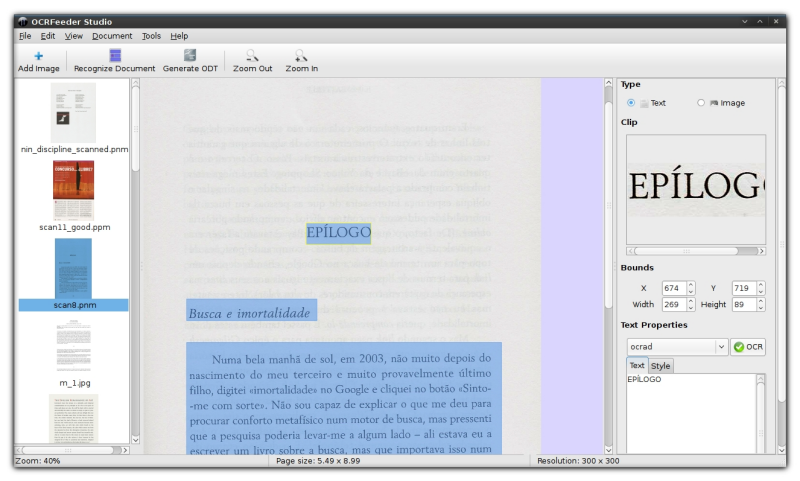The width and height of the screenshot is (800, 481).
Task: Open the Tools menu
Action: click(151, 36)
